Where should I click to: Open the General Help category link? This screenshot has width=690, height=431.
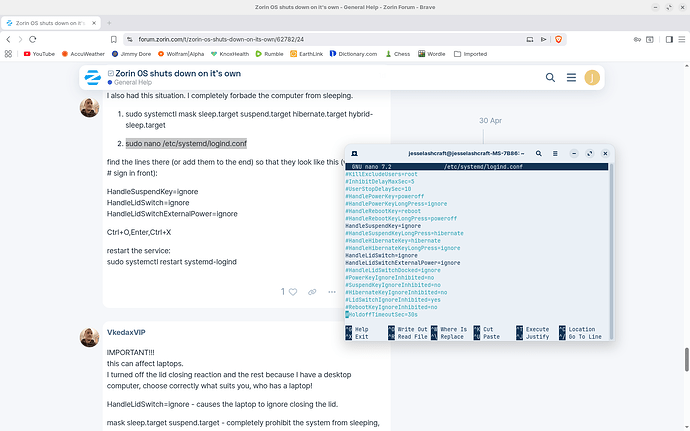[132, 82]
